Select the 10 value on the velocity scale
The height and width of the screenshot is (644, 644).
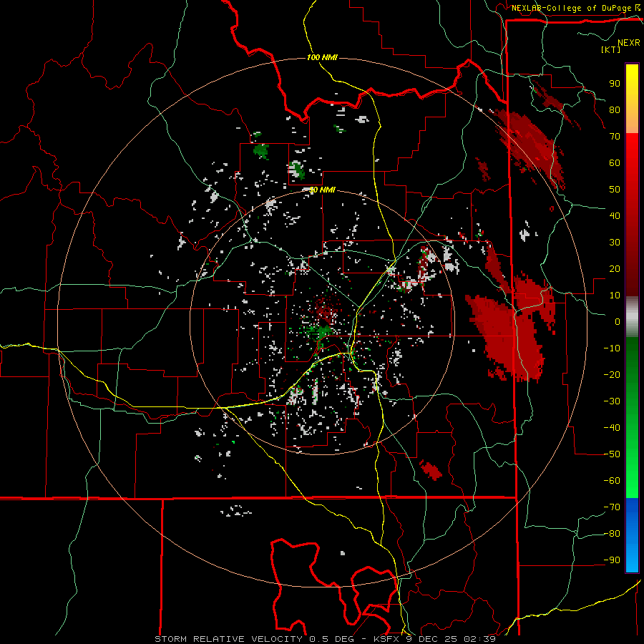click(x=615, y=296)
